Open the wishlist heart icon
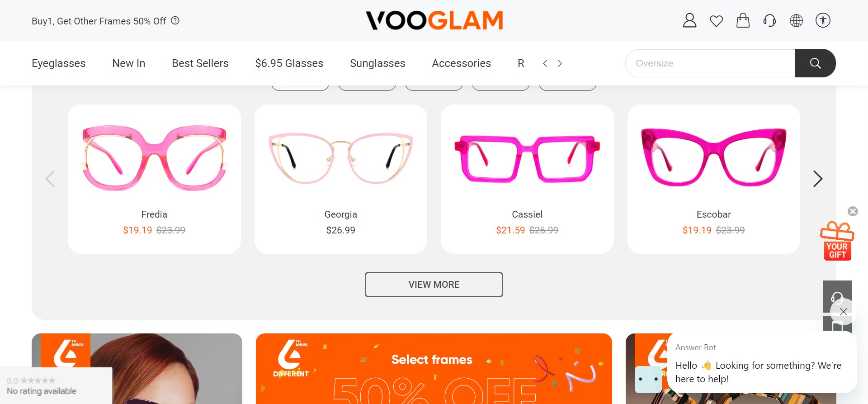Image resolution: width=868 pixels, height=404 pixels. (x=716, y=21)
